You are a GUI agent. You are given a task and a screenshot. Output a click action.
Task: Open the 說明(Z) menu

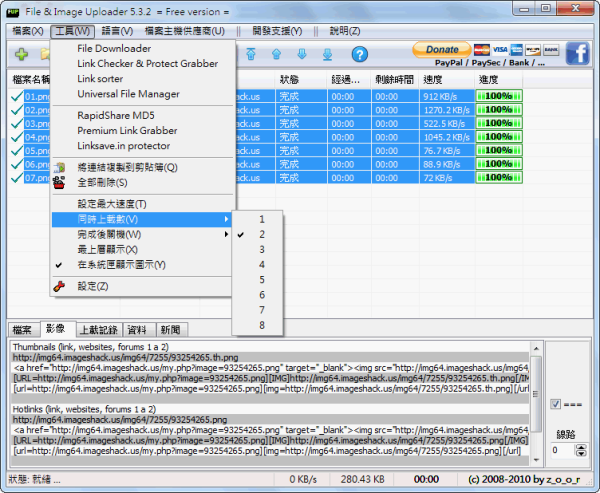click(345, 31)
